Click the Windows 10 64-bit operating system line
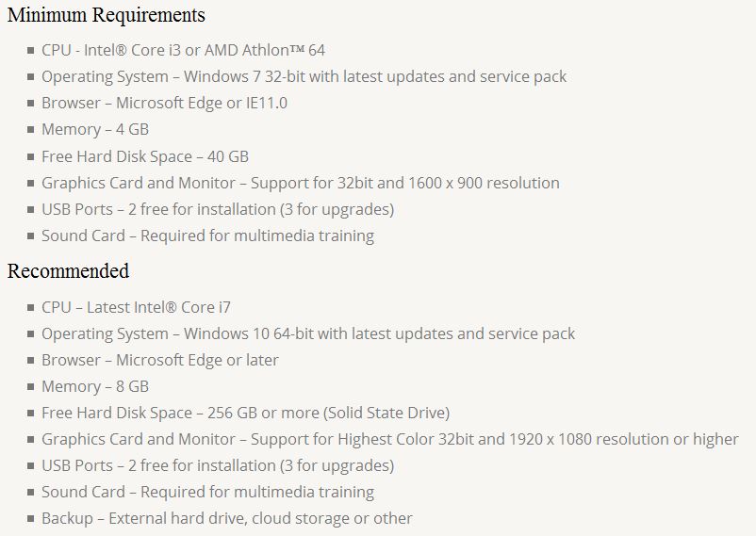This screenshot has width=756, height=536. 307,333
